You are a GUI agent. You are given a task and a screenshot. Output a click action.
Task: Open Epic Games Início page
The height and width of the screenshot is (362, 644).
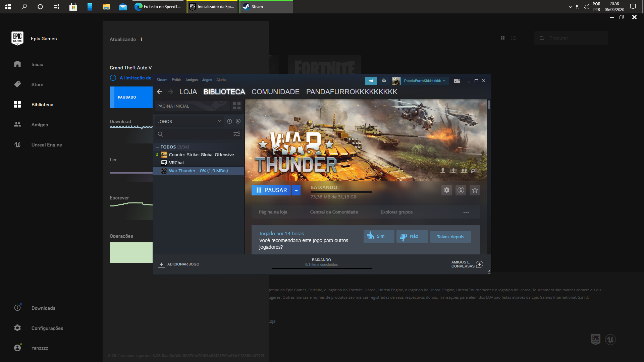pyautogui.click(x=37, y=64)
